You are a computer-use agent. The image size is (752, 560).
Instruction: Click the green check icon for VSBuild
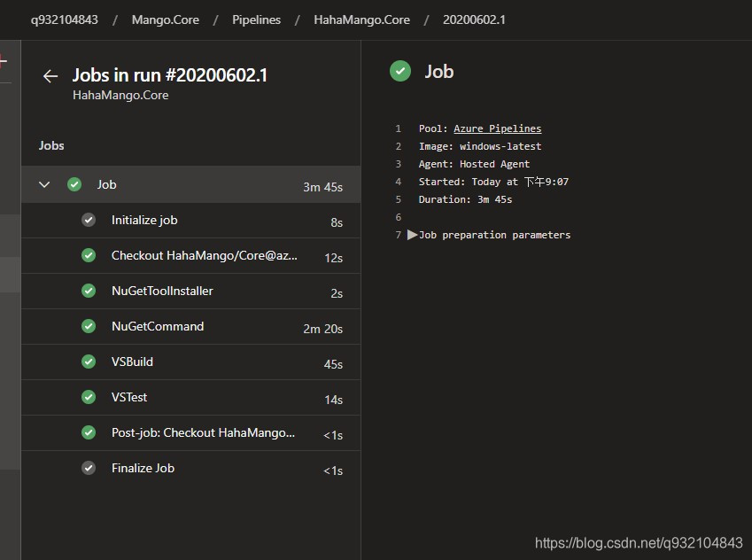(89, 362)
